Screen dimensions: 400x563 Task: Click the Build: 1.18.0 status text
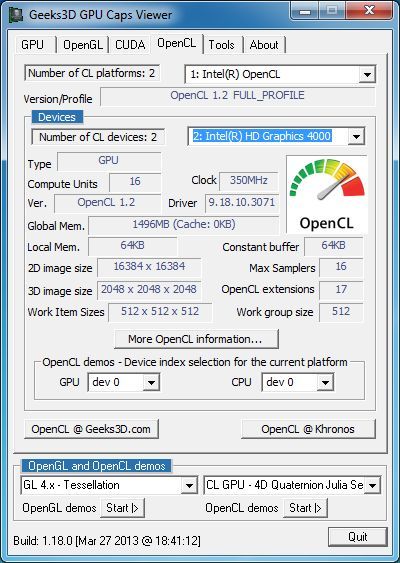107,540
